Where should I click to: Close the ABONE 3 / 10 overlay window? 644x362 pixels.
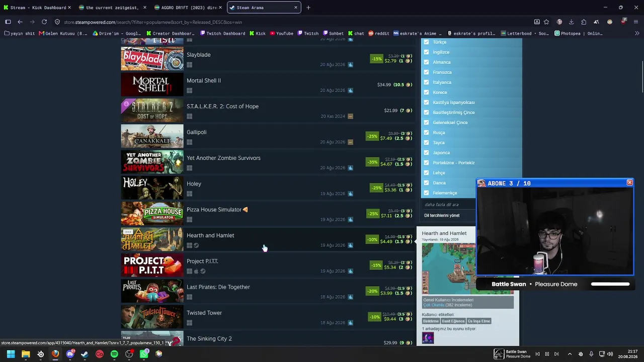pyautogui.click(x=629, y=183)
